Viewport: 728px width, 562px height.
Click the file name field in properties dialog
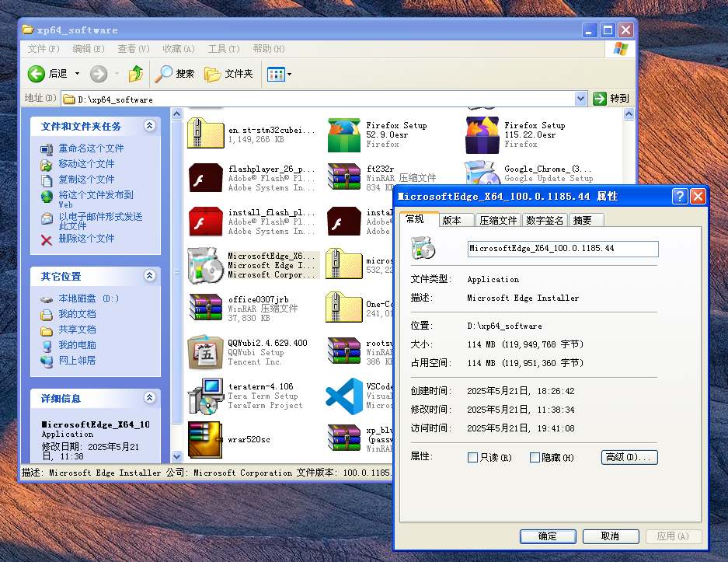(563, 249)
